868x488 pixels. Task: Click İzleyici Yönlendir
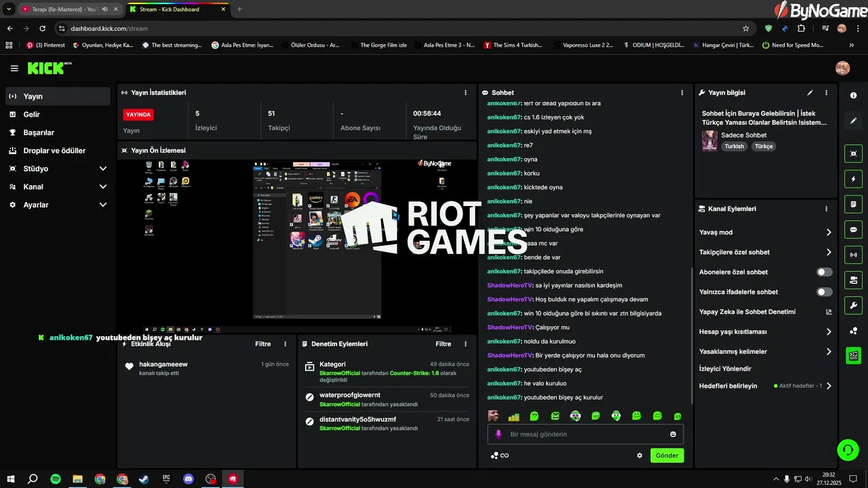tap(725, 369)
